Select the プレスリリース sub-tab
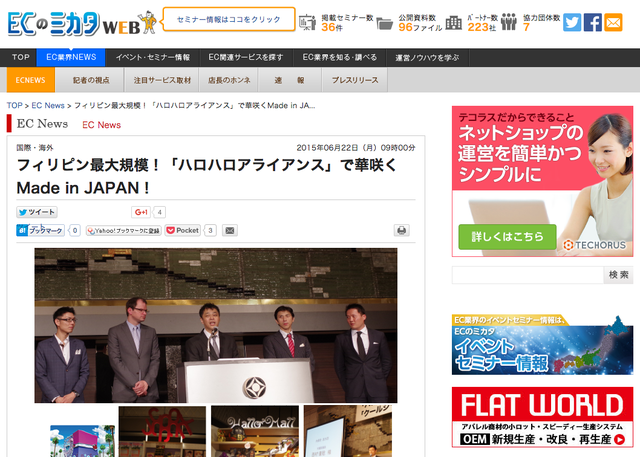 coord(355,80)
